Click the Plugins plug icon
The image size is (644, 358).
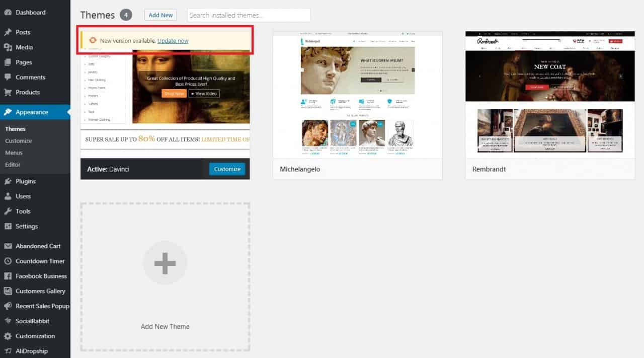click(8, 181)
